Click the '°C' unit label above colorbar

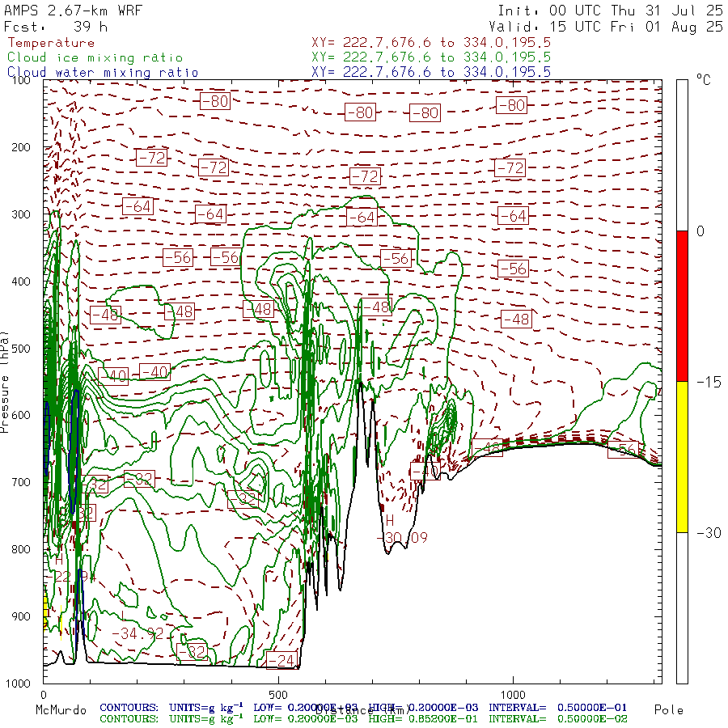pyautogui.click(x=703, y=80)
